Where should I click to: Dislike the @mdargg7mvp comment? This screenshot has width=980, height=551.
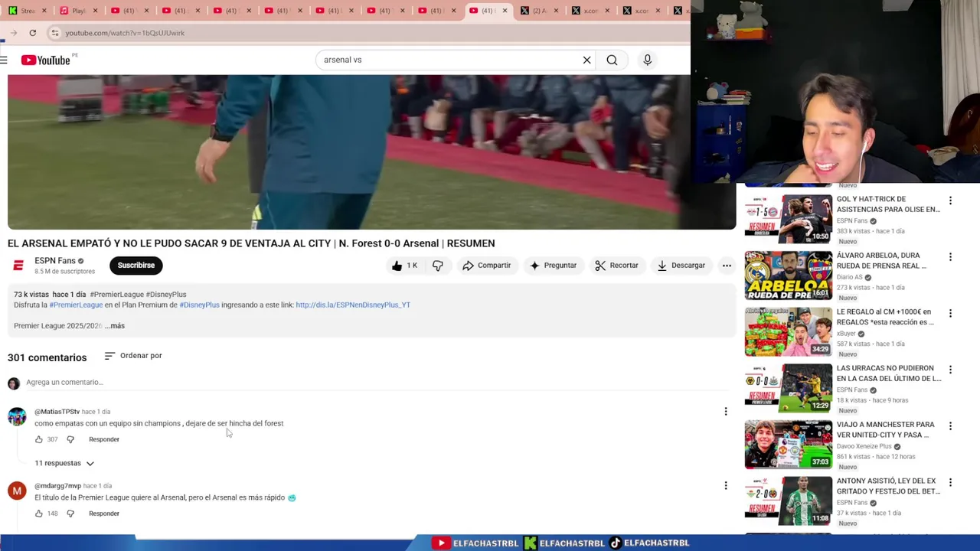[70, 514]
